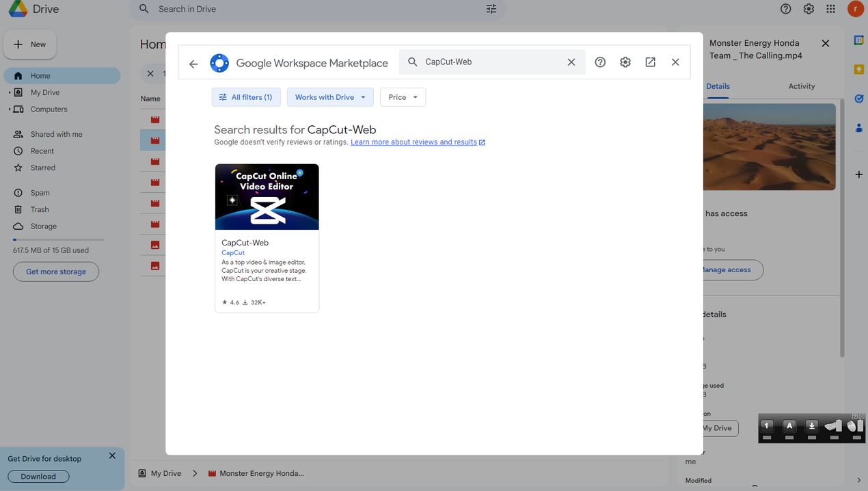
Task: Click the storage usage bar
Action: tap(59, 240)
